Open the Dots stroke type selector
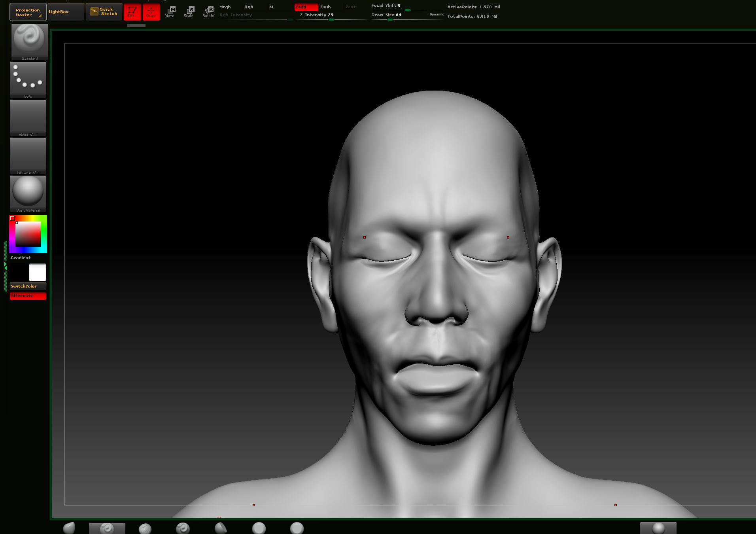The image size is (756, 534). click(28, 80)
